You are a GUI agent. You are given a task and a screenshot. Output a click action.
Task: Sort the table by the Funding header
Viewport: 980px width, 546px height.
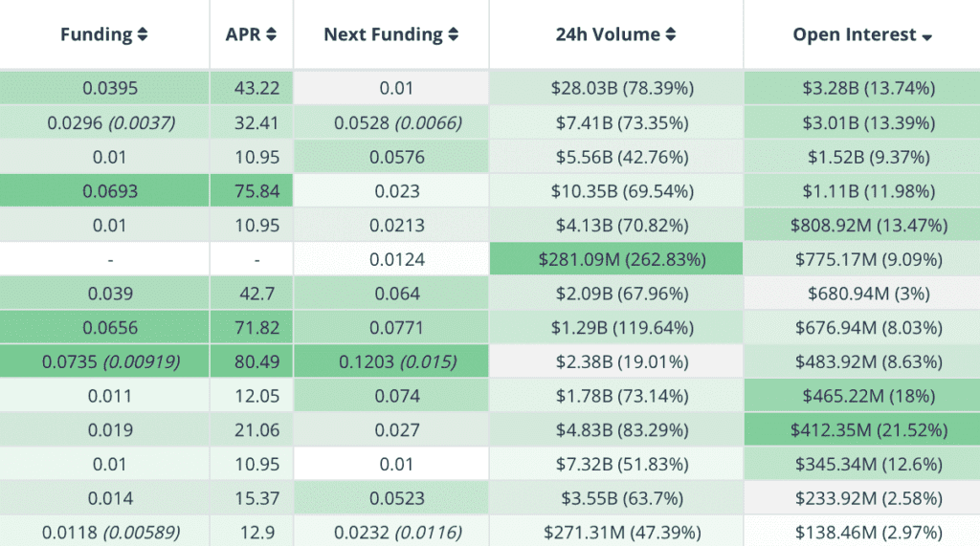coord(96,34)
